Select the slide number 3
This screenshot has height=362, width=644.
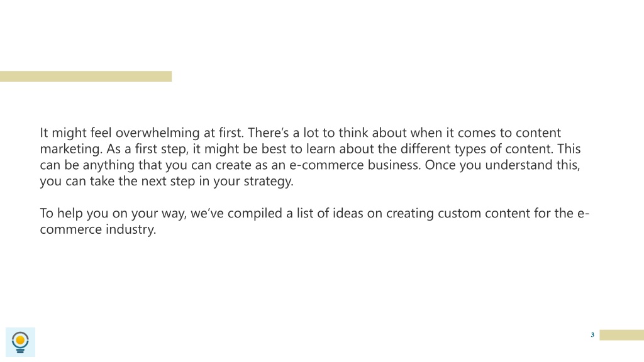[x=592, y=335]
